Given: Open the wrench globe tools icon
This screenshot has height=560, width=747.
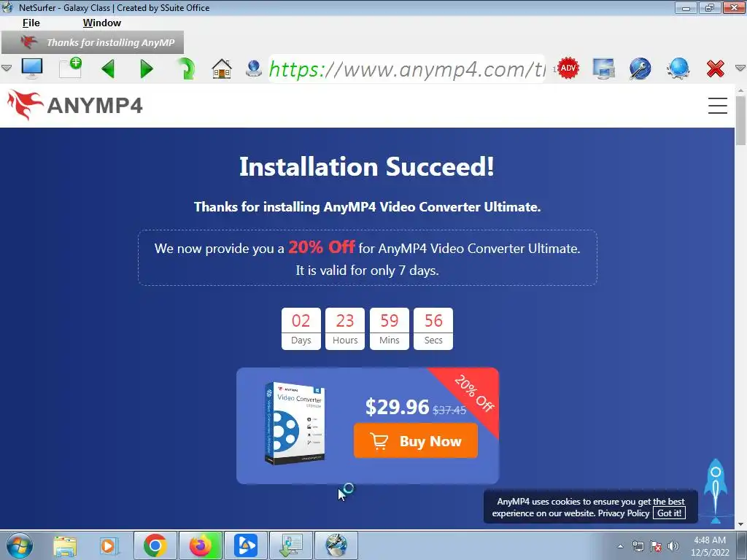Looking at the screenshot, I should click(640, 69).
